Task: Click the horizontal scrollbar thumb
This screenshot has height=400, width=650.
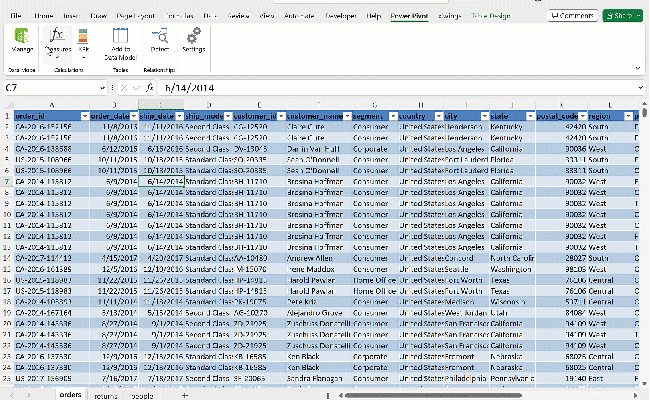Action: [x=433, y=395]
